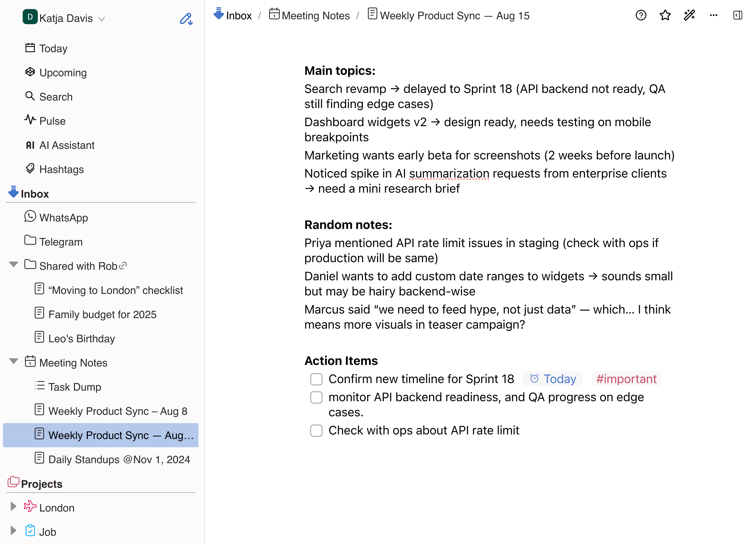Click the underlined word 'summarization'

[x=449, y=174]
